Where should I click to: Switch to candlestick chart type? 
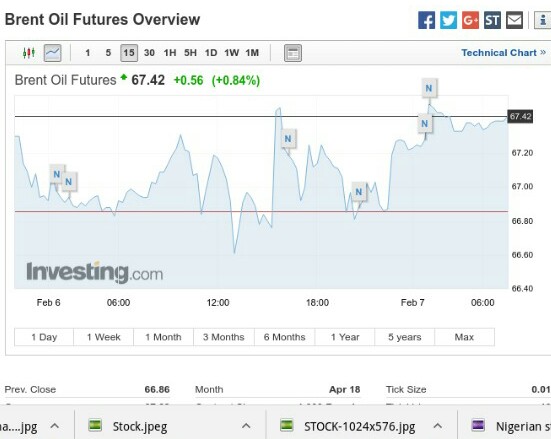click(29, 53)
